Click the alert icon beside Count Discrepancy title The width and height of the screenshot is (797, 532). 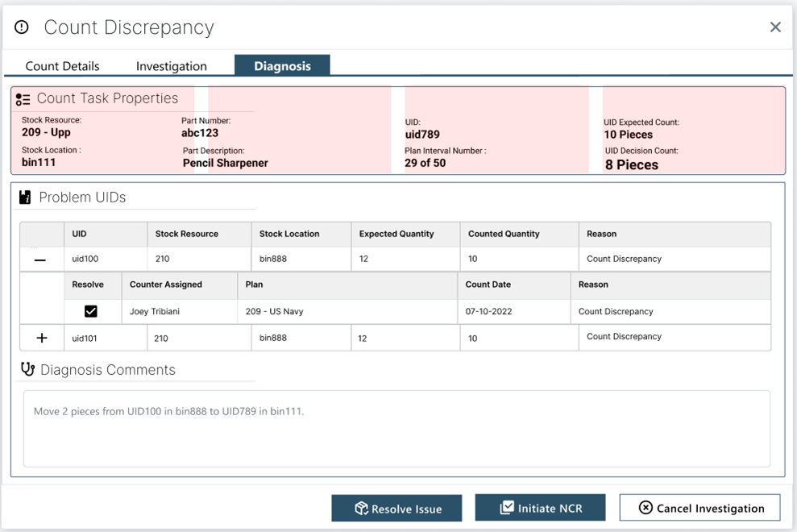coord(20,27)
